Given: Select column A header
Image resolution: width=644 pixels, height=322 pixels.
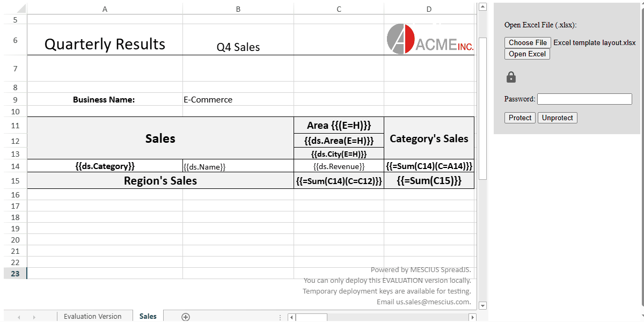Looking at the screenshot, I should [105, 9].
